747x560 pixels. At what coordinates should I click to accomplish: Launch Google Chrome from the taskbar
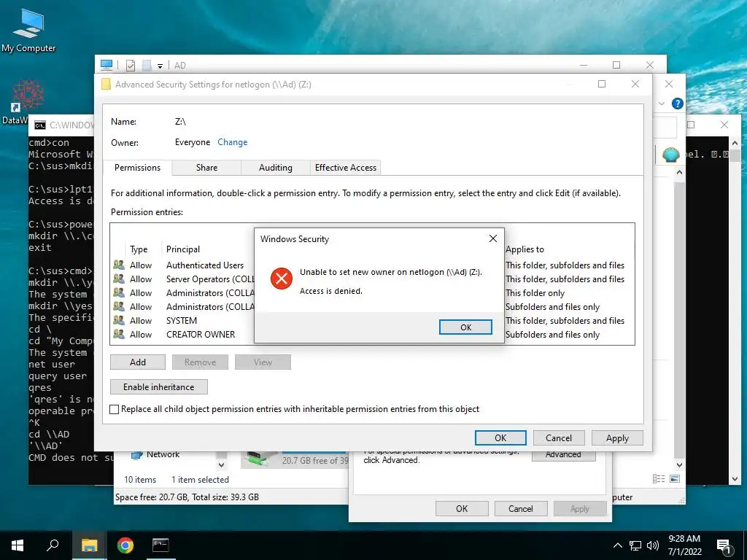pos(125,545)
